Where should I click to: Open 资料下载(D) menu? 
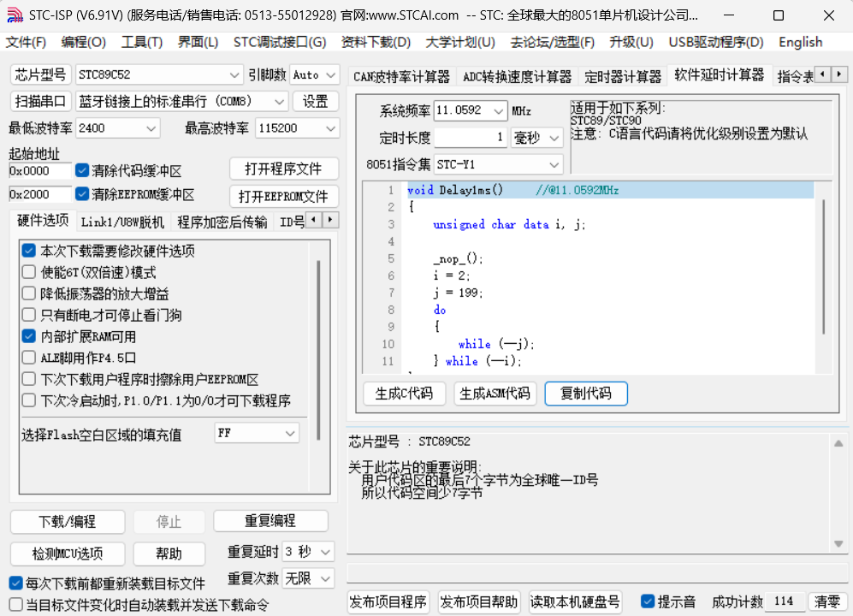[376, 43]
